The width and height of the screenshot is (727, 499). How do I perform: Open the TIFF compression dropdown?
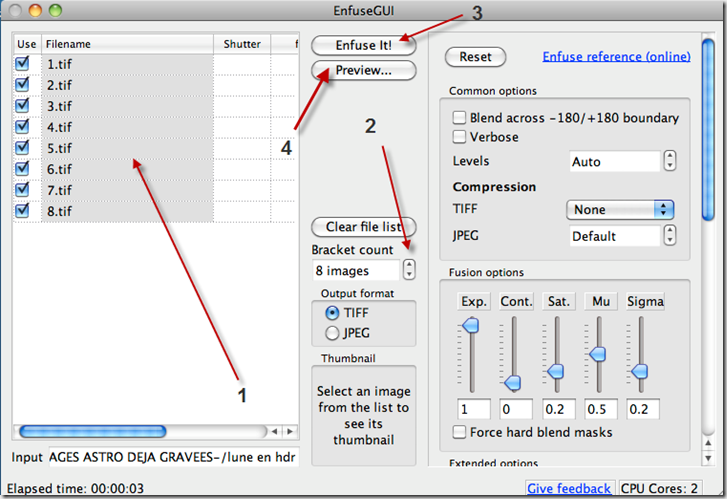620,210
